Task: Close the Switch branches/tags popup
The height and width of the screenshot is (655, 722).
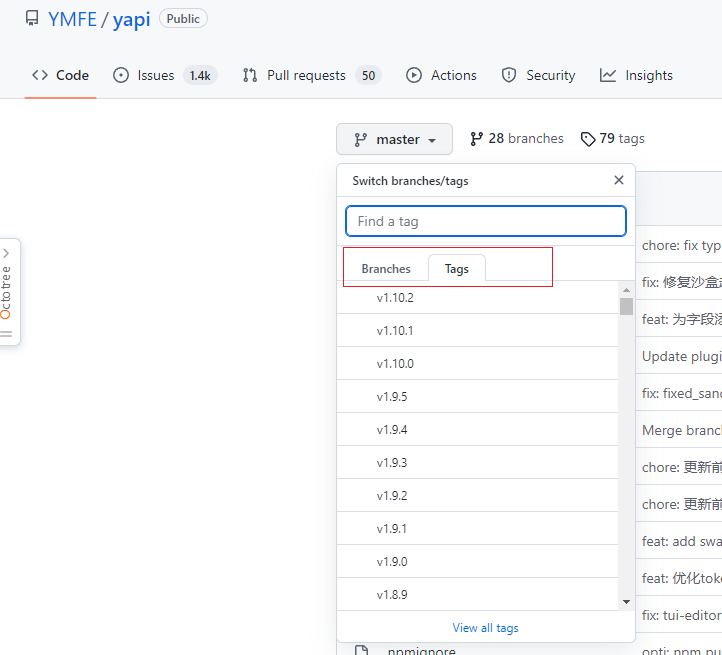Action: pos(618,180)
